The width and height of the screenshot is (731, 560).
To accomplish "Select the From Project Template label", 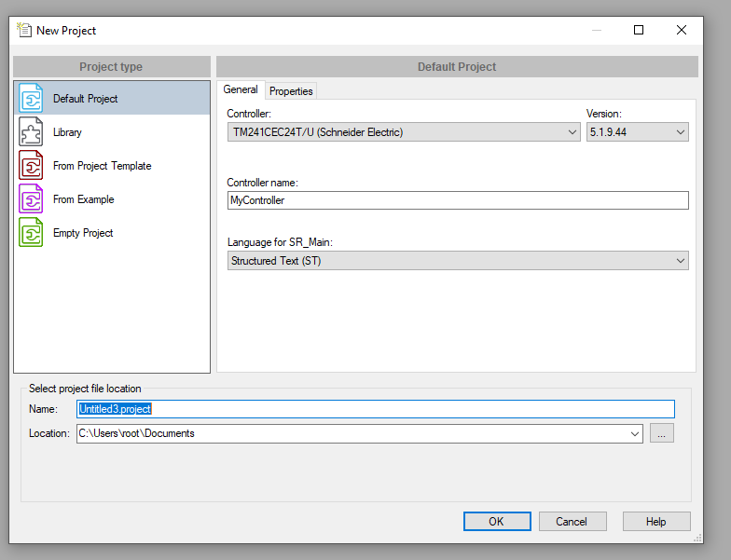I will [x=103, y=166].
